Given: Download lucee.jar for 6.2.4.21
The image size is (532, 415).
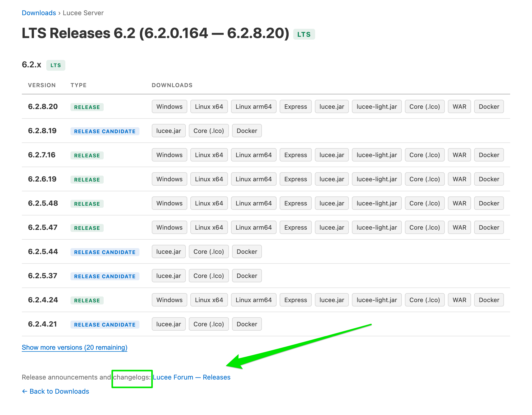Looking at the screenshot, I should (169, 324).
